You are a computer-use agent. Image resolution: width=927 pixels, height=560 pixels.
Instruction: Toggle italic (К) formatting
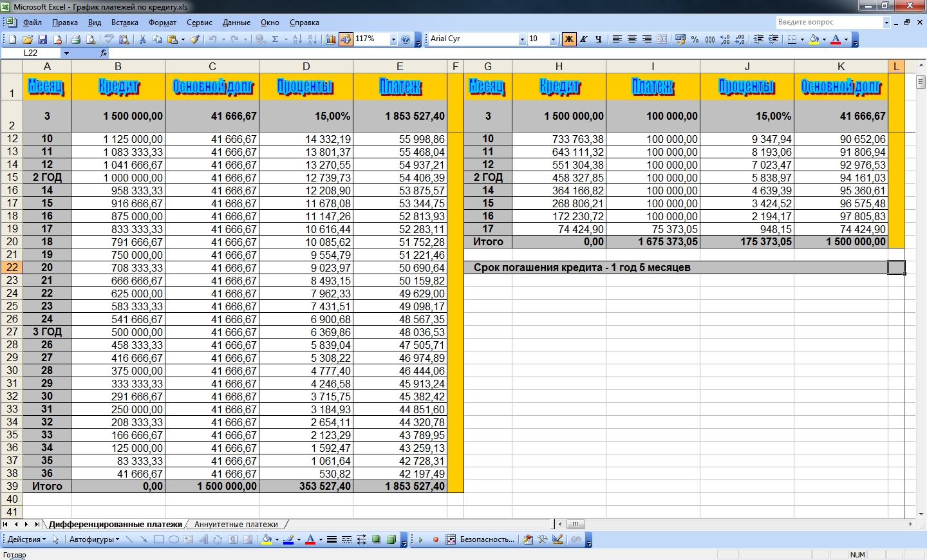pyautogui.click(x=584, y=39)
